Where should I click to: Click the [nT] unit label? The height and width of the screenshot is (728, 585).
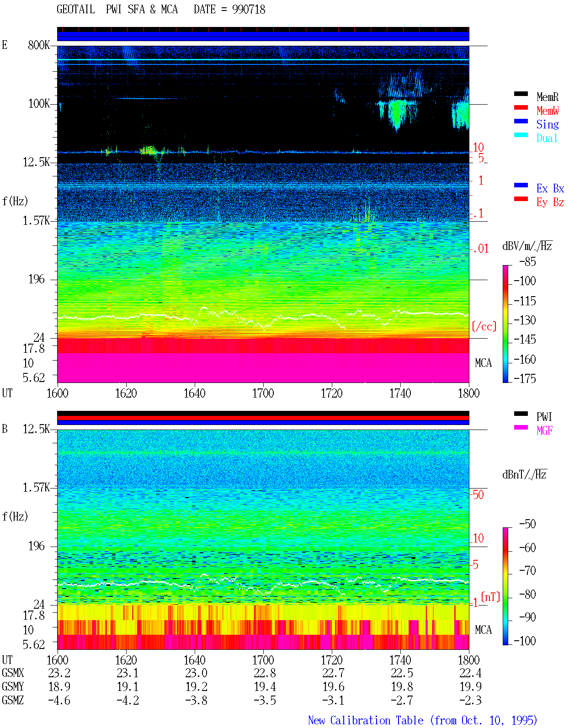click(491, 597)
